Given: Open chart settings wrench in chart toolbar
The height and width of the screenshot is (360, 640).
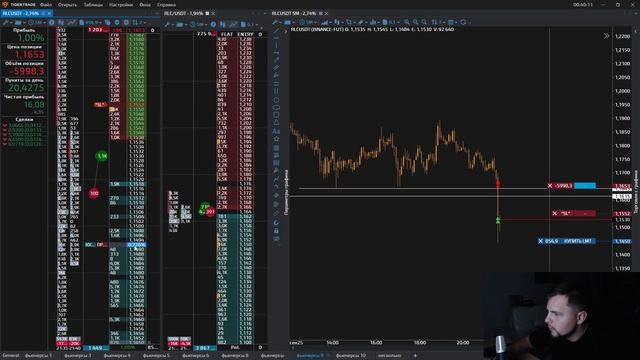Looking at the screenshot, I should (276, 22).
